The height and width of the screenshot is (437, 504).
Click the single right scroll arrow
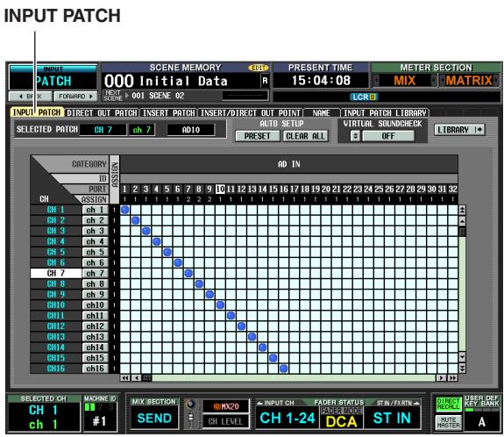pos(441,378)
